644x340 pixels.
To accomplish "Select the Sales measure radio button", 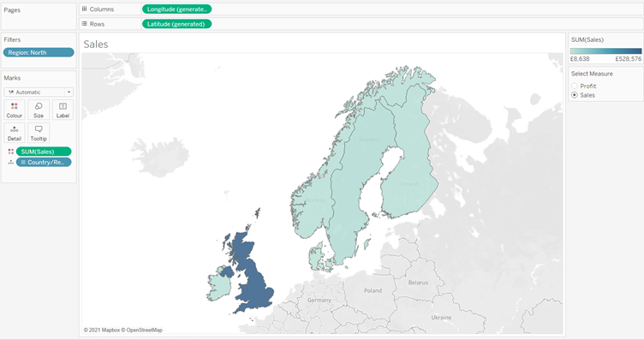I will coord(575,95).
